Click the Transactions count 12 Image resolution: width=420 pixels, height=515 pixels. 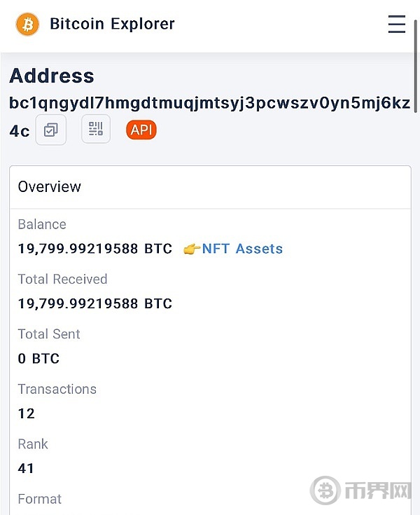[x=27, y=413]
